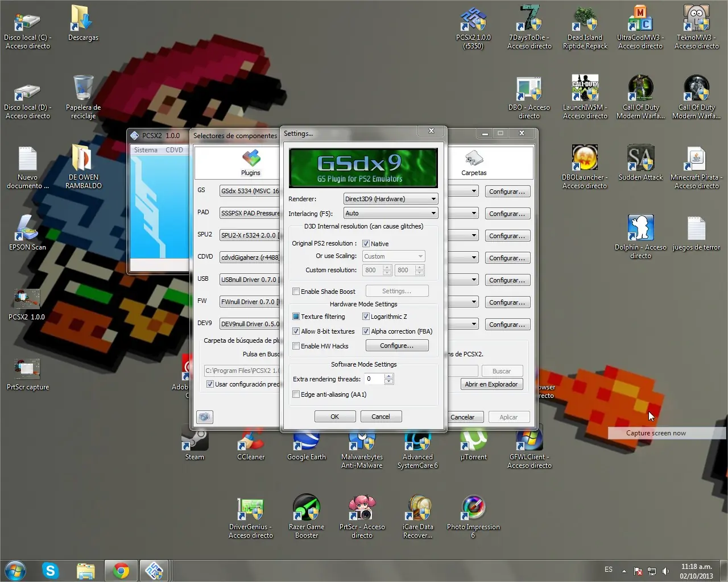Toggle Allow 8-bit textures checkbox
Viewport: 728px width, 582px height.
(296, 331)
